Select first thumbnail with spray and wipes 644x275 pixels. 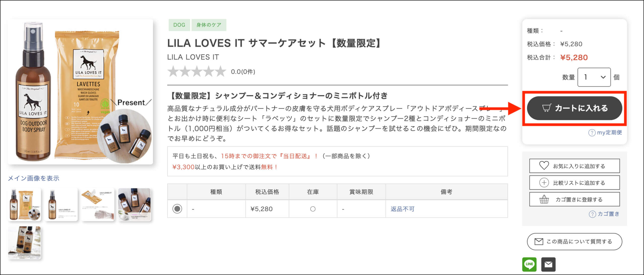point(24,205)
